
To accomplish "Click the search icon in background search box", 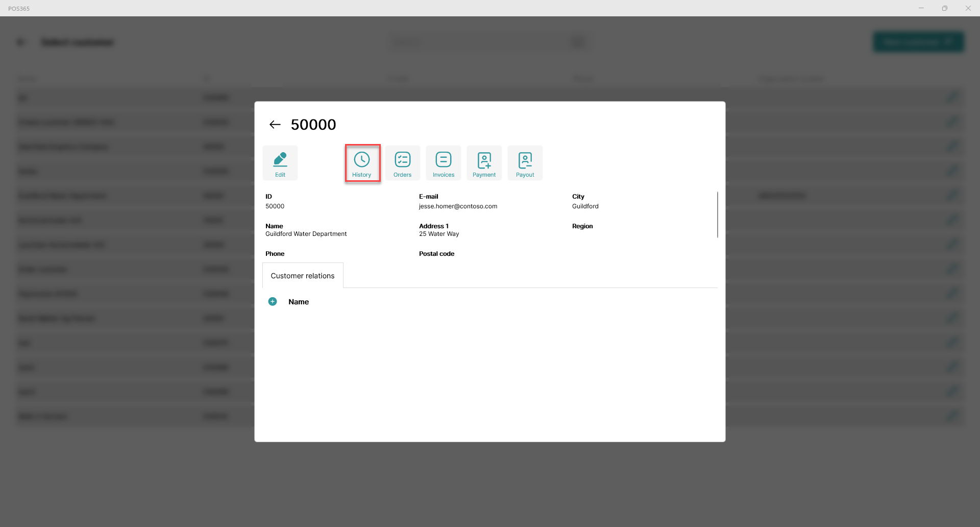I will click(x=578, y=42).
